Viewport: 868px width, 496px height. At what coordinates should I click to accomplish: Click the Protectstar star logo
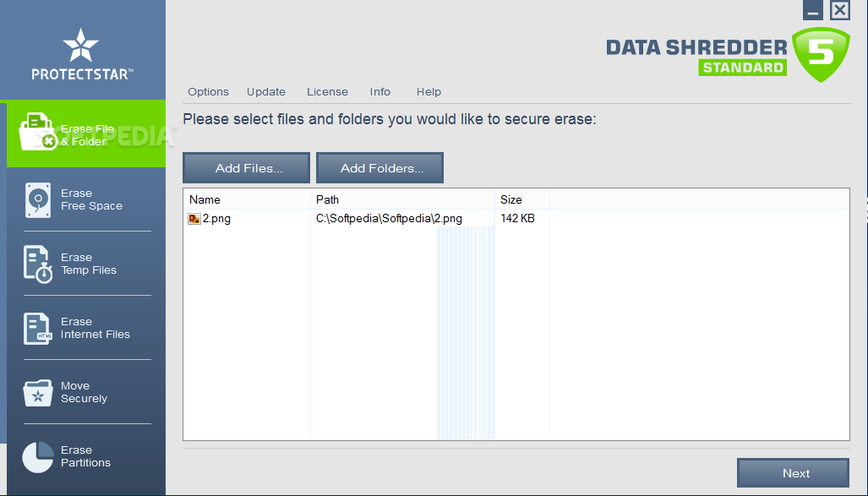(x=81, y=45)
